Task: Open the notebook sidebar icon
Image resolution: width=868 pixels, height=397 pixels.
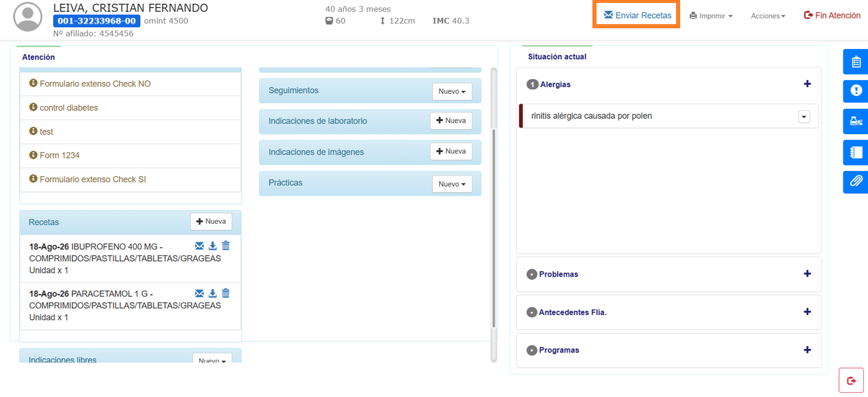Action: pyautogui.click(x=856, y=153)
